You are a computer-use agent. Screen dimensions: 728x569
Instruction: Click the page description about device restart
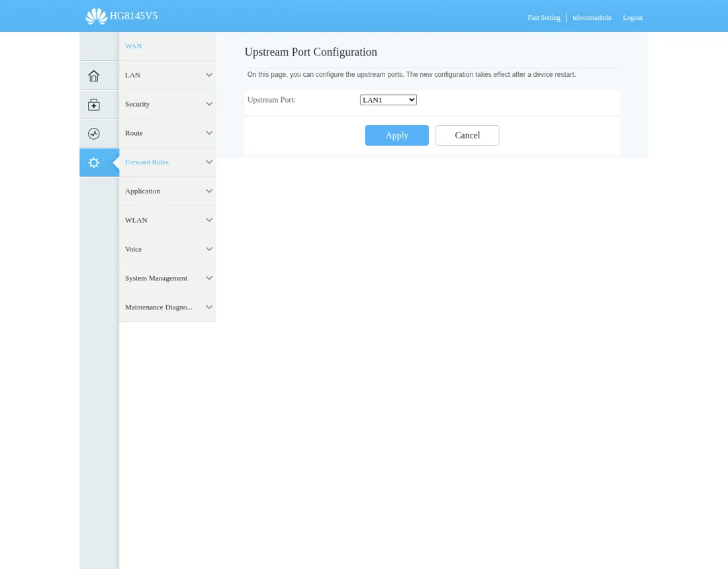412,74
